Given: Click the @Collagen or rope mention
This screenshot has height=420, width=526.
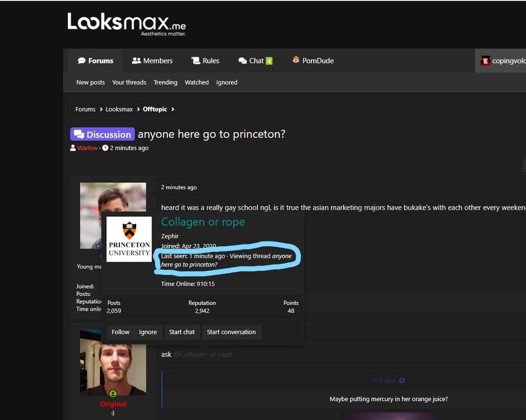Looking at the screenshot, I should pyautogui.click(x=203, y=354).
